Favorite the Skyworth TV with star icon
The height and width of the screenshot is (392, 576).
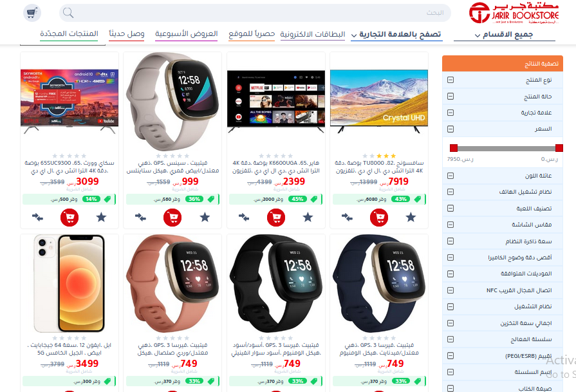click(x=102, y=218)
